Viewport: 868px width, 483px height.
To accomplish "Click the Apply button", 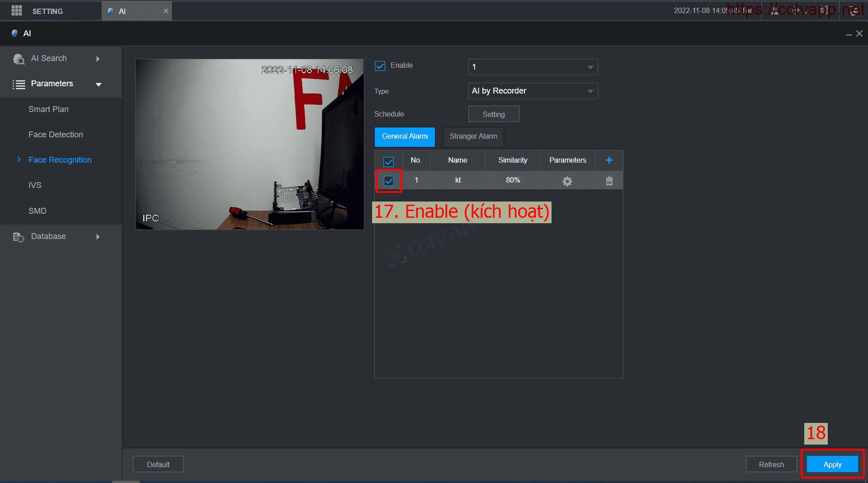I will 832,464.
